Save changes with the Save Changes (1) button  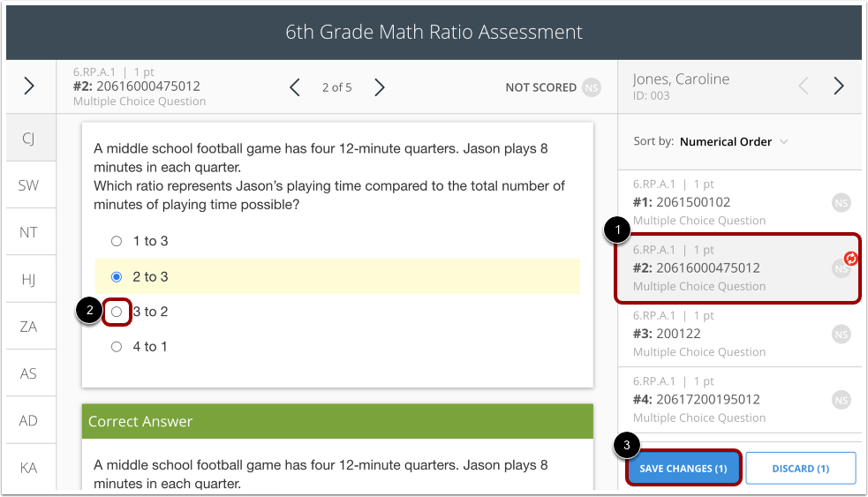(x=683, y=468)
